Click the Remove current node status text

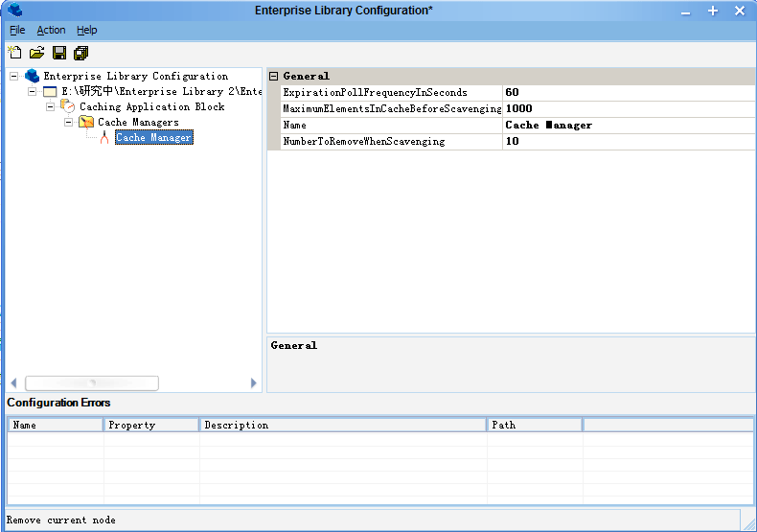[x=60, y=520]
